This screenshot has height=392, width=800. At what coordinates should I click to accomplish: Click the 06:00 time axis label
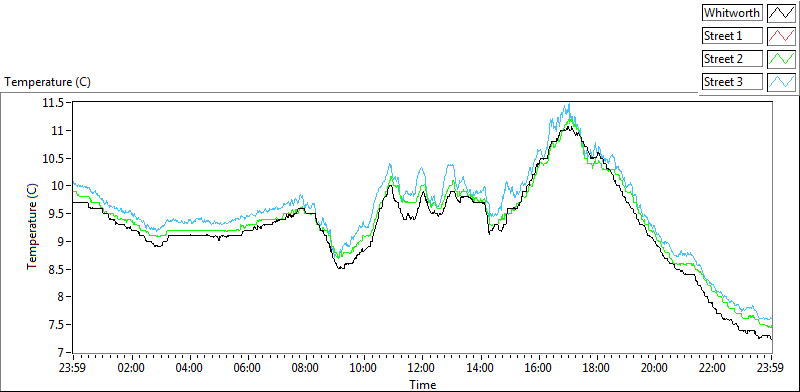[248, 368]
